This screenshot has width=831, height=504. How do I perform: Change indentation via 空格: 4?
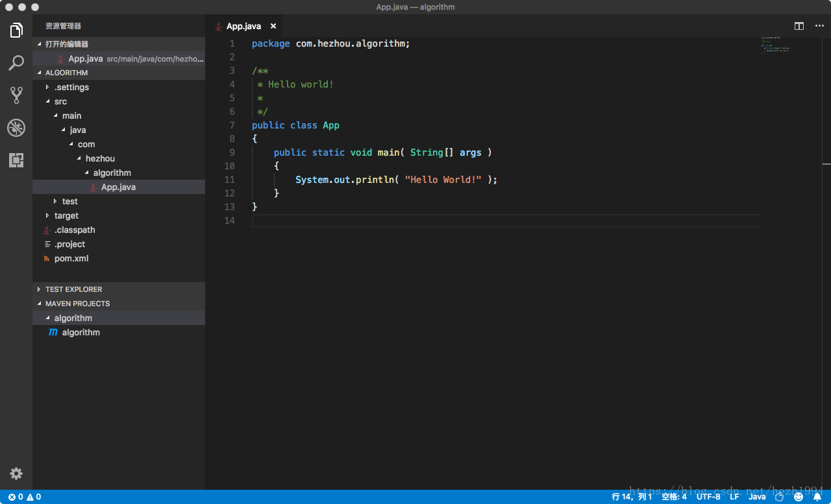point(674,497)
